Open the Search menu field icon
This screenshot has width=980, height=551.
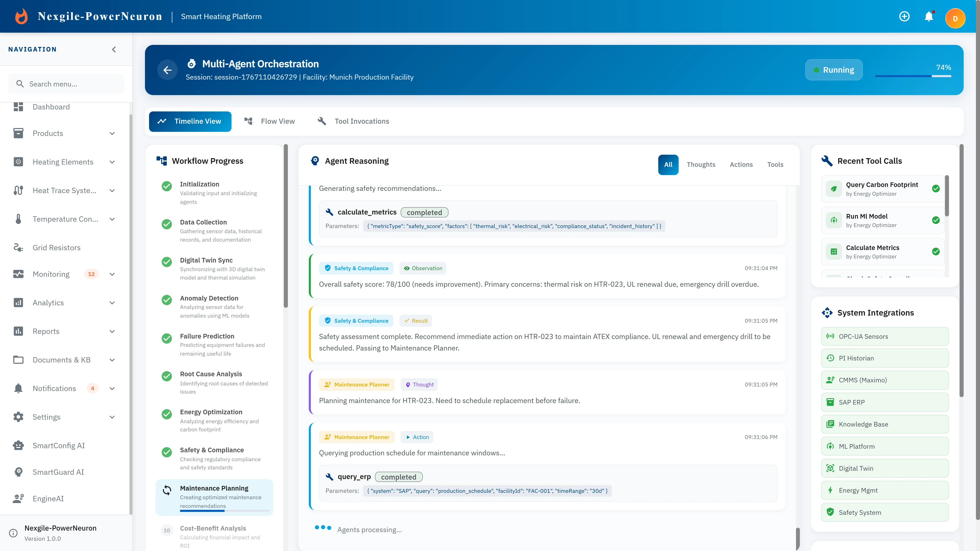pyautogui.click(x=20, y=84)
